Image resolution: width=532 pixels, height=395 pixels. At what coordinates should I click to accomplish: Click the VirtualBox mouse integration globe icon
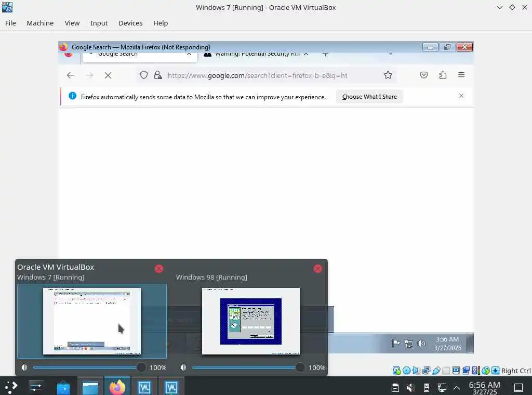pos(486,371)
